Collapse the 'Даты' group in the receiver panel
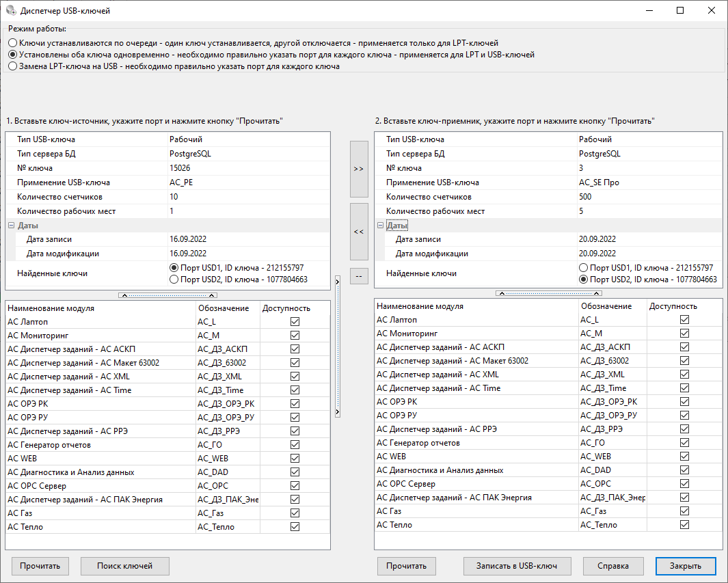 pyautogui.click(x=381, y=226)
